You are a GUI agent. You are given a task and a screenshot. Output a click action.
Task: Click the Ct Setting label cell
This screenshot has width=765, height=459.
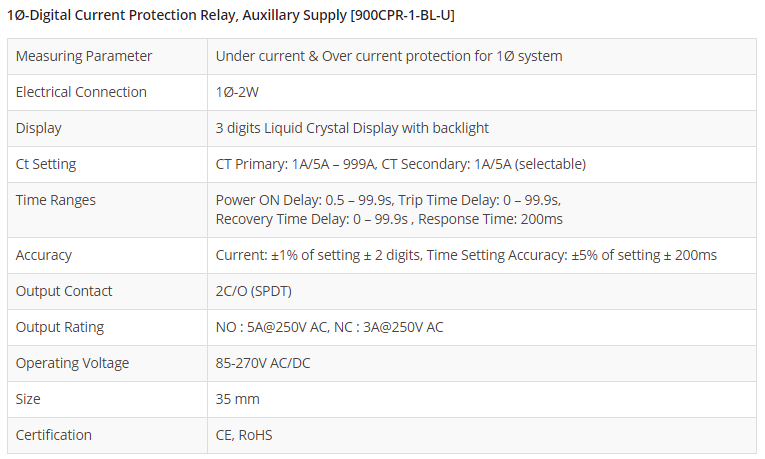pos(46,164)
